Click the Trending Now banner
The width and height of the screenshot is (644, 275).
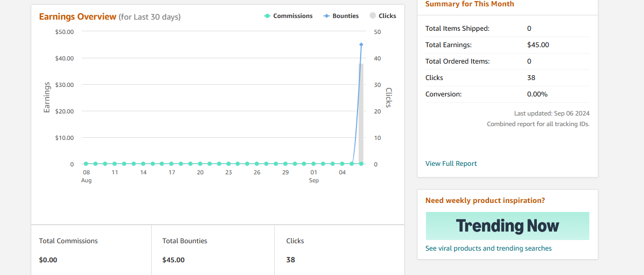click(507, 226)
